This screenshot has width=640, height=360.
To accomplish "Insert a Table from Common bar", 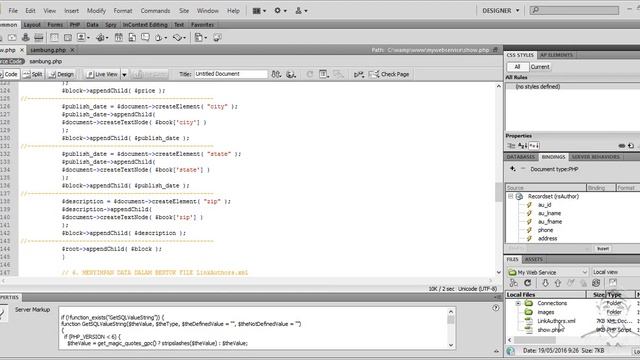I will [54, 38].
